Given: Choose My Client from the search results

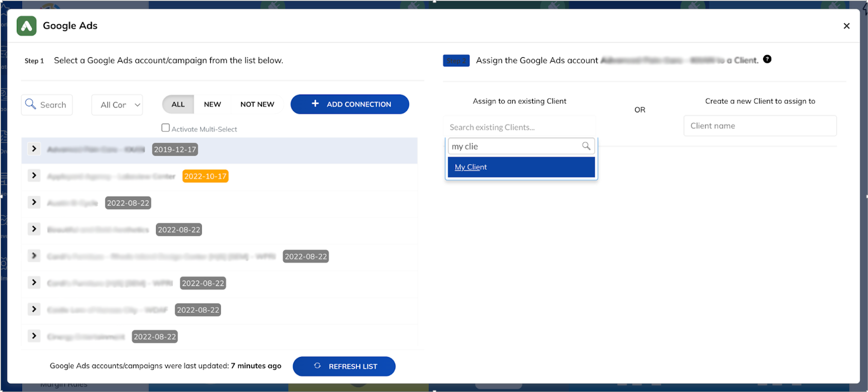Looking at the screenshot, I should click(521, 167).
